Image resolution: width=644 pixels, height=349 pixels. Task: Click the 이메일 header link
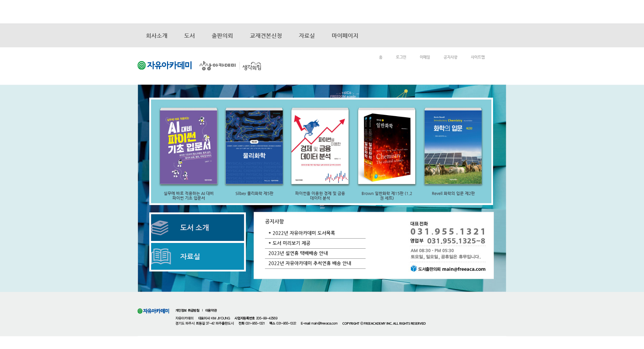(x=425, y=57)
